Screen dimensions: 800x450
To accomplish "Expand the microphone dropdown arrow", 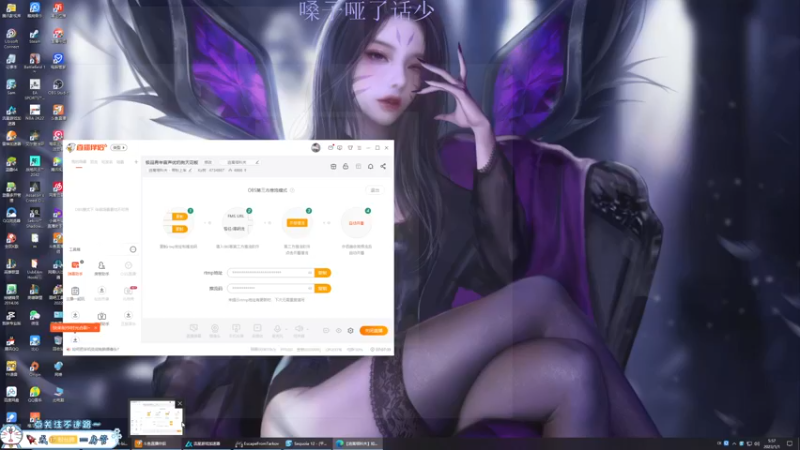I will point(286,329).
